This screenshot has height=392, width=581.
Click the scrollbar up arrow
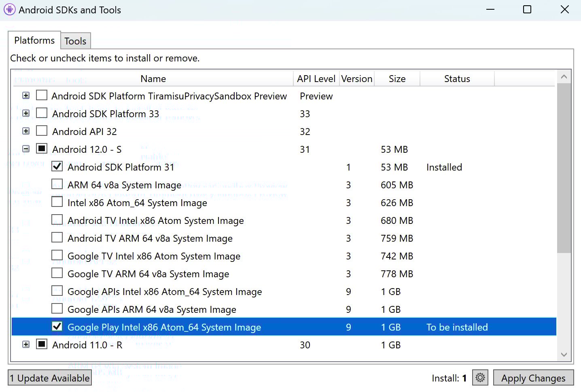[x=564, y=76]
